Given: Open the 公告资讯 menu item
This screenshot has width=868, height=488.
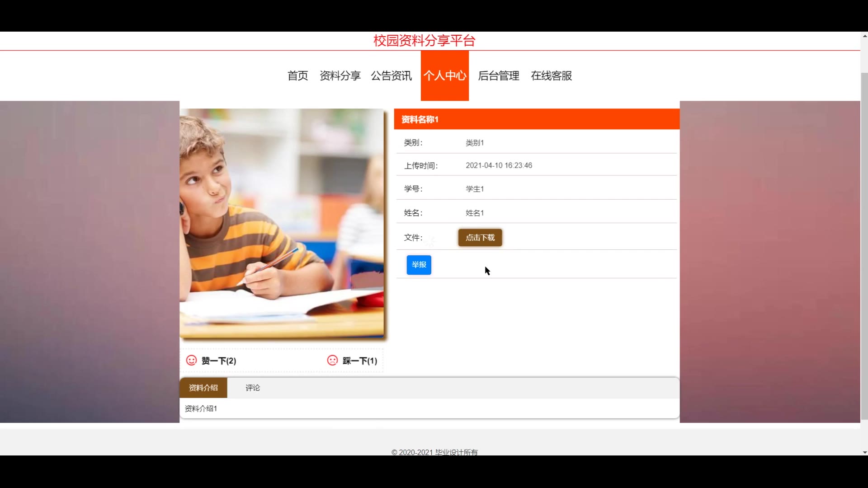Looking at the screenshot, I should pos(391,75).
